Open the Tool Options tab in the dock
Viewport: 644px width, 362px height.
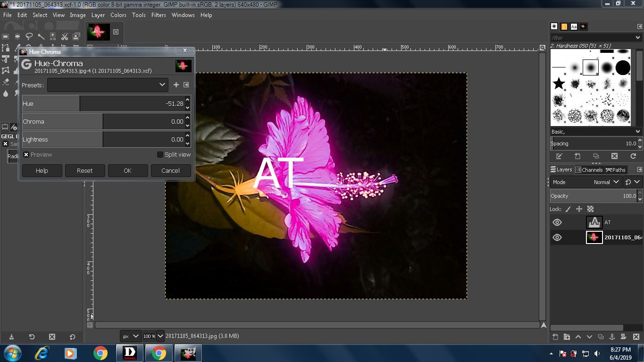point(5,127)
